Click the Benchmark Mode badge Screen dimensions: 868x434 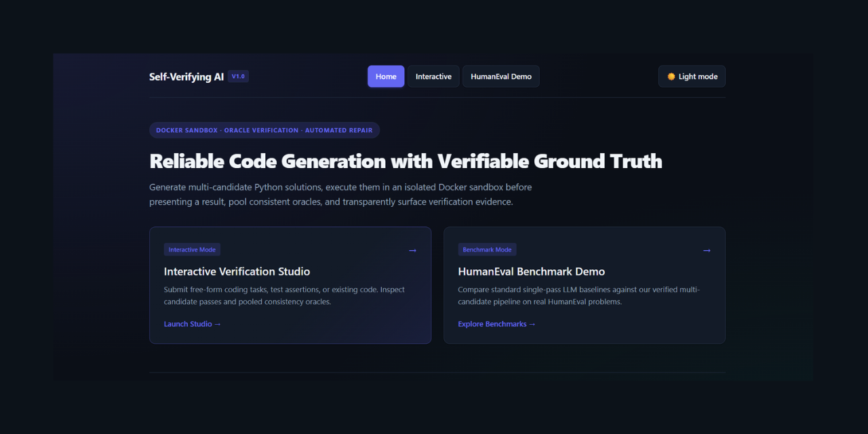point(487,250)
